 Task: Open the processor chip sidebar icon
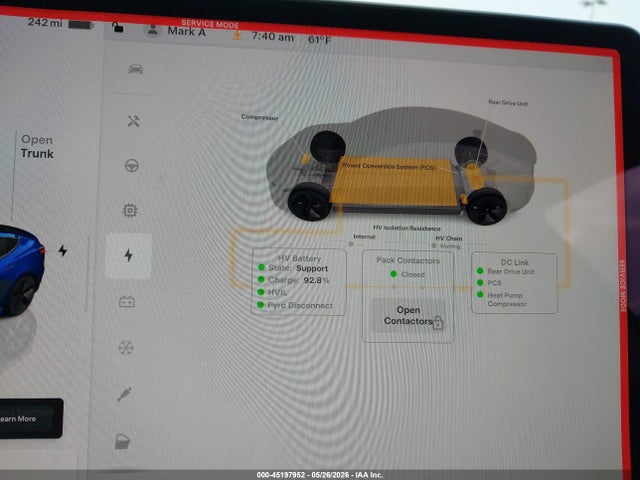pos(130,210)
